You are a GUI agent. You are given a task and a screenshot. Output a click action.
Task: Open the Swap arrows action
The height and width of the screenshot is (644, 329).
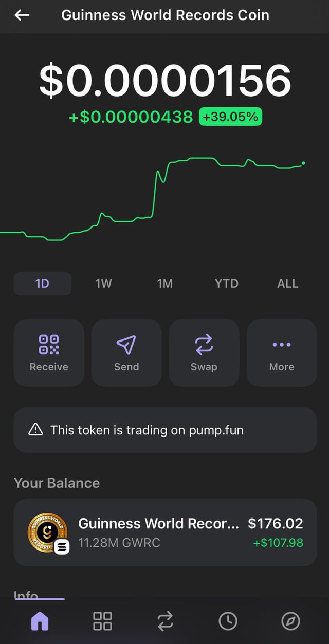(x=204, y=352)
